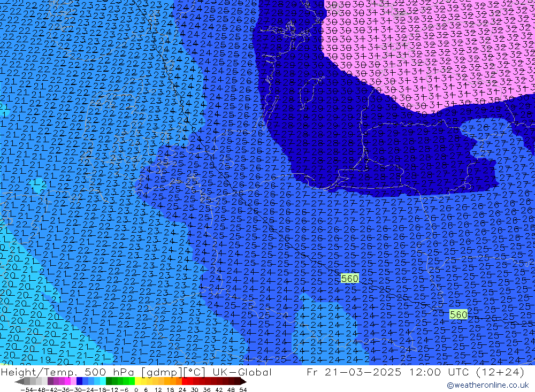The height and width of the screenshot is (392, 535).
Task: Click the dark blue swatch above the -30 legend mark
Action: click(x=80, y=381)
